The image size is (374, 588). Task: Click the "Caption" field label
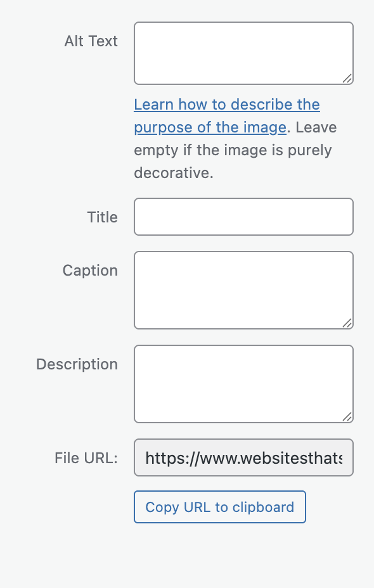tap(89, 270)
